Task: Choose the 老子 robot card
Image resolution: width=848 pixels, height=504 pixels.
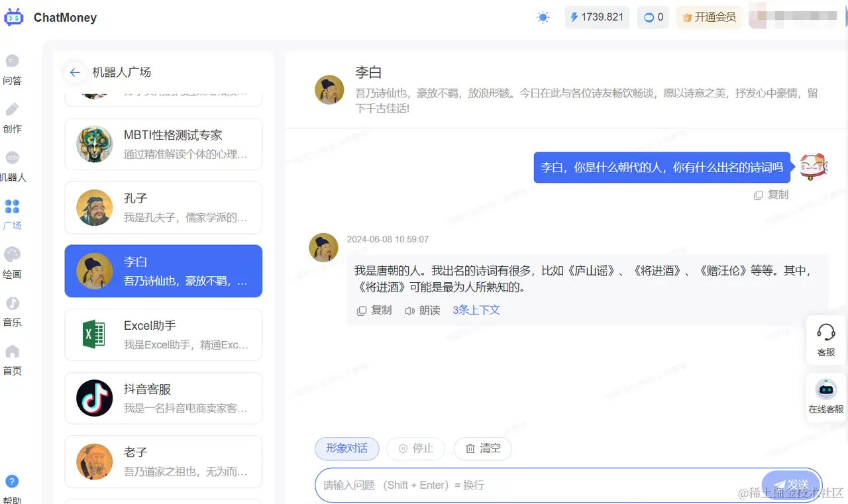Action: click(163, 462)
